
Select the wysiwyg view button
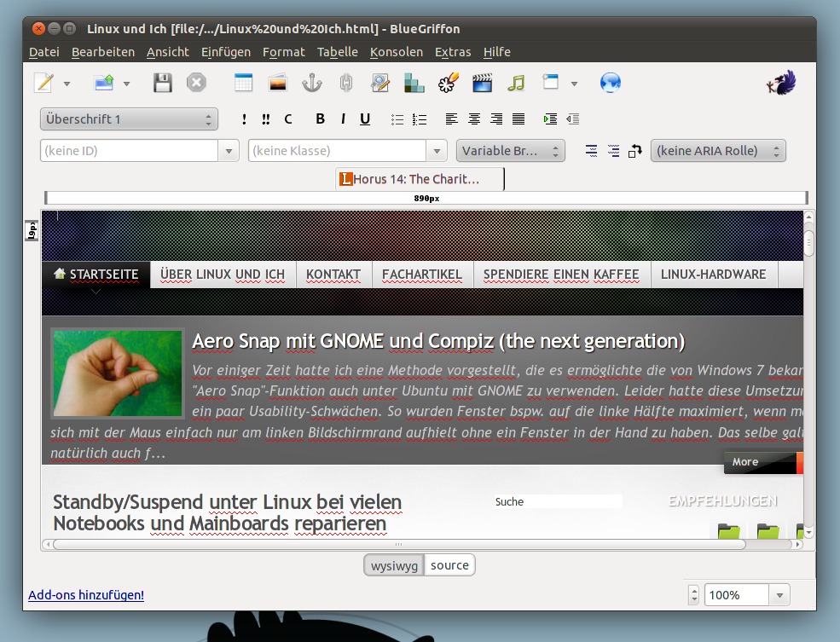[395, 564]
